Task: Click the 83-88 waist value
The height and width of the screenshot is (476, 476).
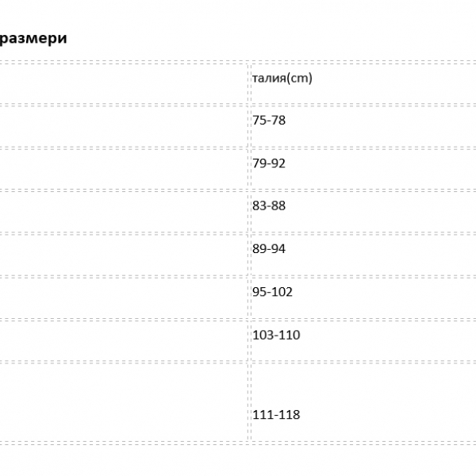Action: pos(268,205)
